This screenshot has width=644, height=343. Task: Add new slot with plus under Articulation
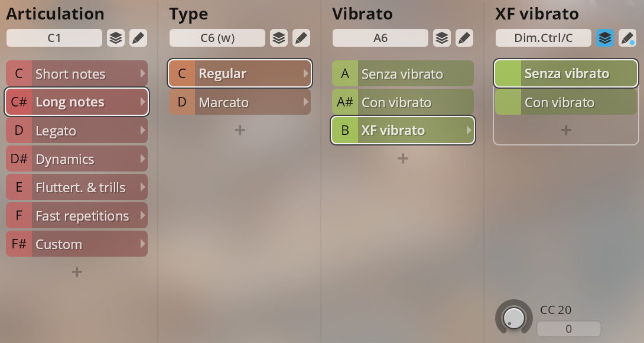pos(77,272)
